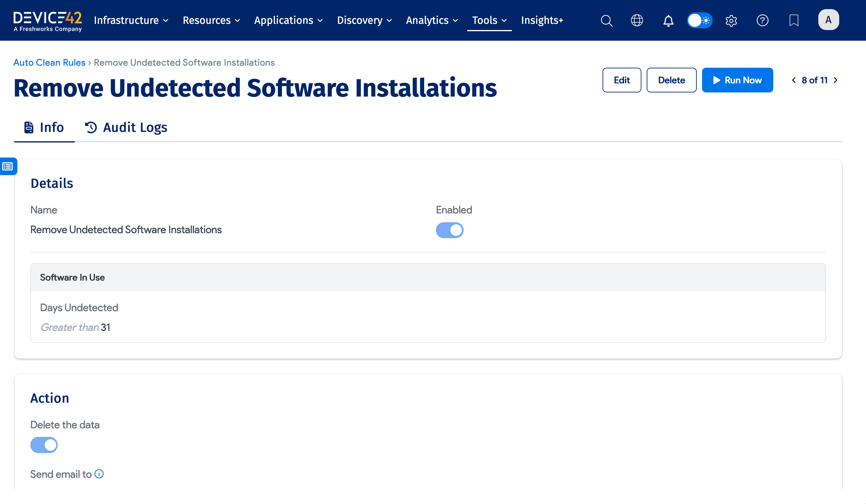
Task: Open the blue side panel list icon
Action: 8,166
